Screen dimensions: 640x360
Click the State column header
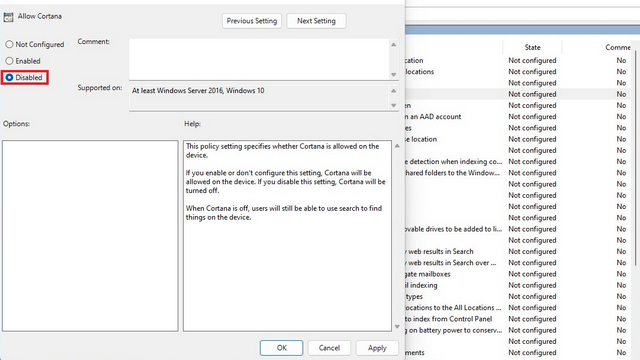(x=532, y=47)
